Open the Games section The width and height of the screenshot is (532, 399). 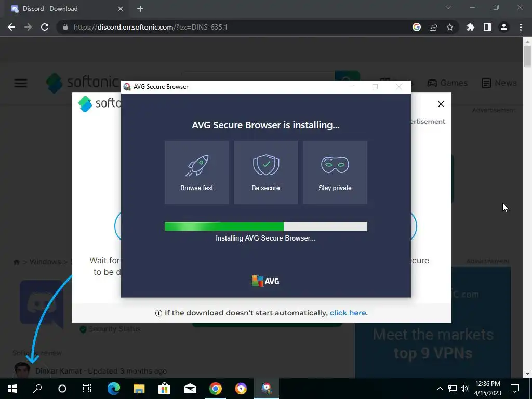(447, 83)
